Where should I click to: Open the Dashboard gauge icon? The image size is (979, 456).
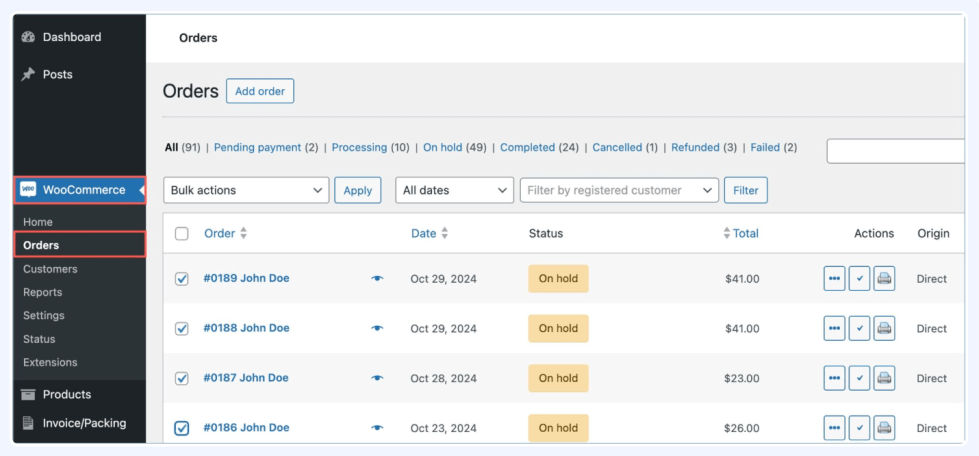click(28, 37)
